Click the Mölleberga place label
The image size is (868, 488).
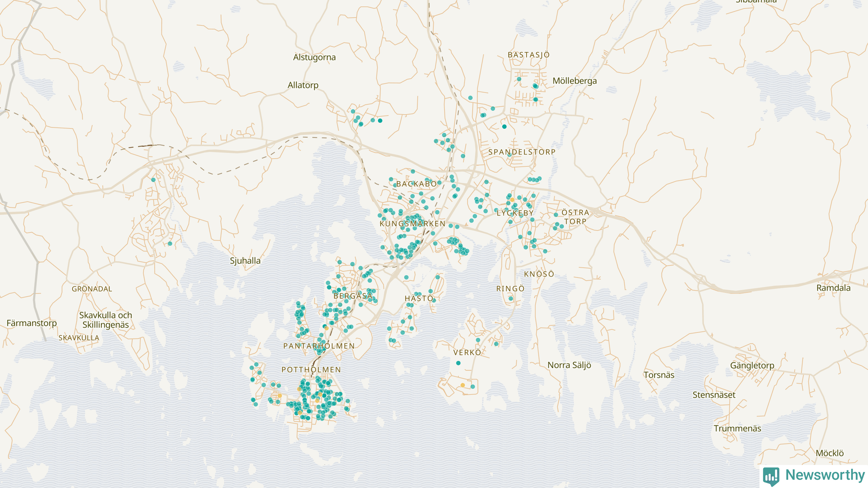[x=574, y=81]
